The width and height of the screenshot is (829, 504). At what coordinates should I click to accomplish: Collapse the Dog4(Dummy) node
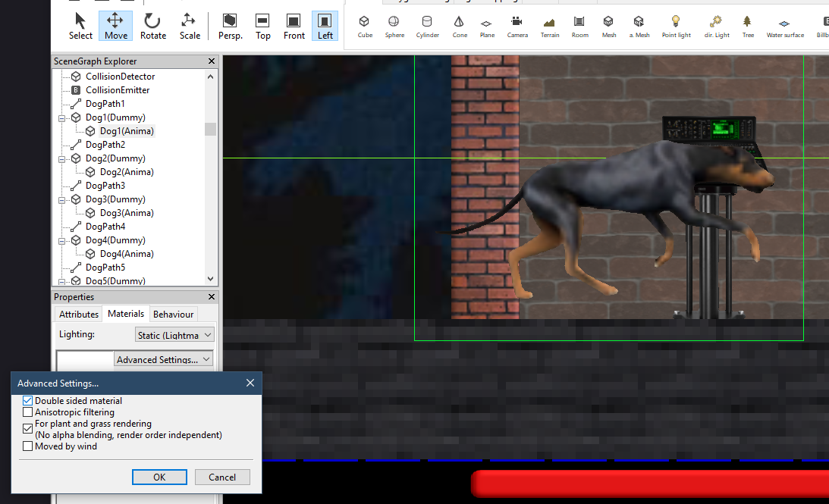62,241
